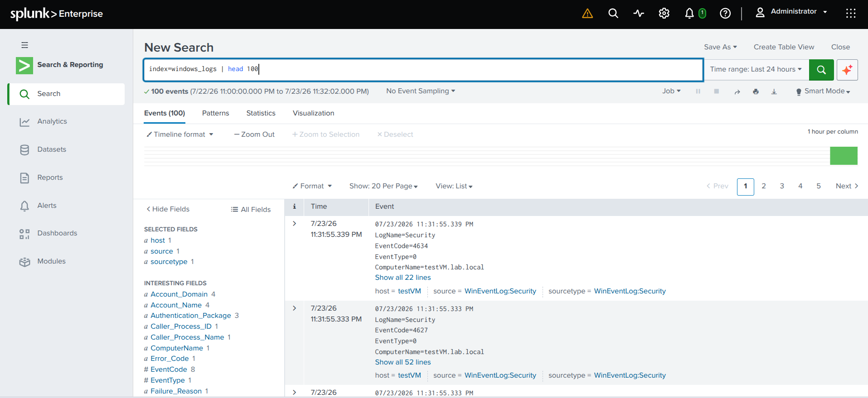
Task: Open the Save As dropdown
Action: click(x=720, y=47)
